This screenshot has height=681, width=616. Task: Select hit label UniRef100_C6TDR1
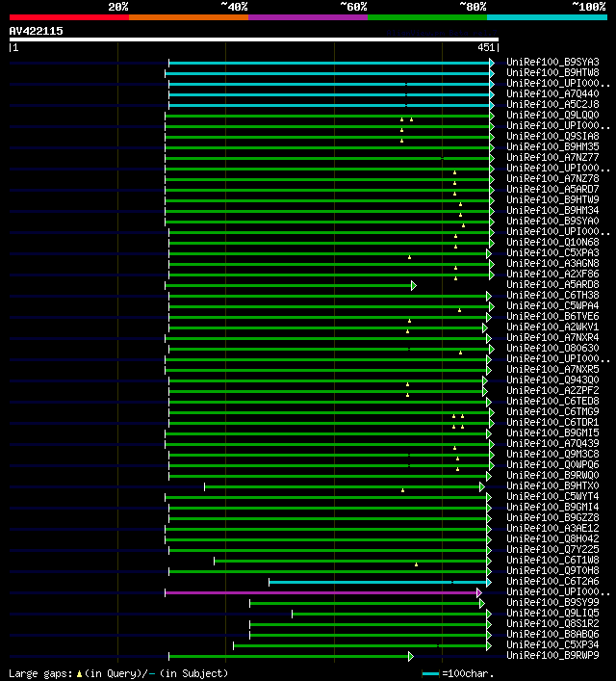tap(552, 422)
